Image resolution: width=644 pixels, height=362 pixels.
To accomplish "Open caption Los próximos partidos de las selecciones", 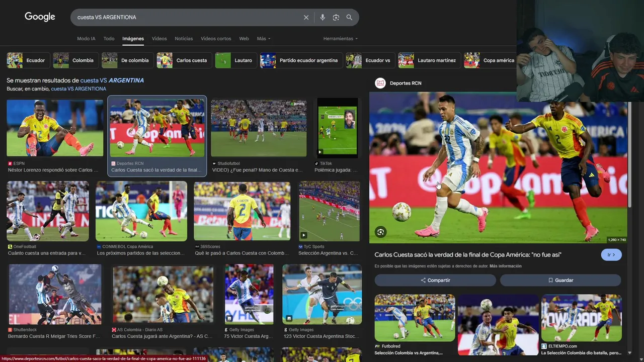I will (141, 253).
